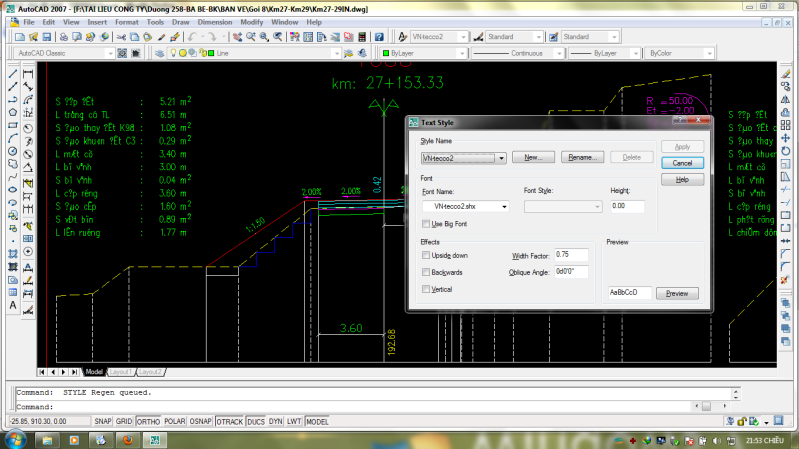Click the Cut (scissors) icon
This screenshot has height=449, width=799.
[121, 37]
